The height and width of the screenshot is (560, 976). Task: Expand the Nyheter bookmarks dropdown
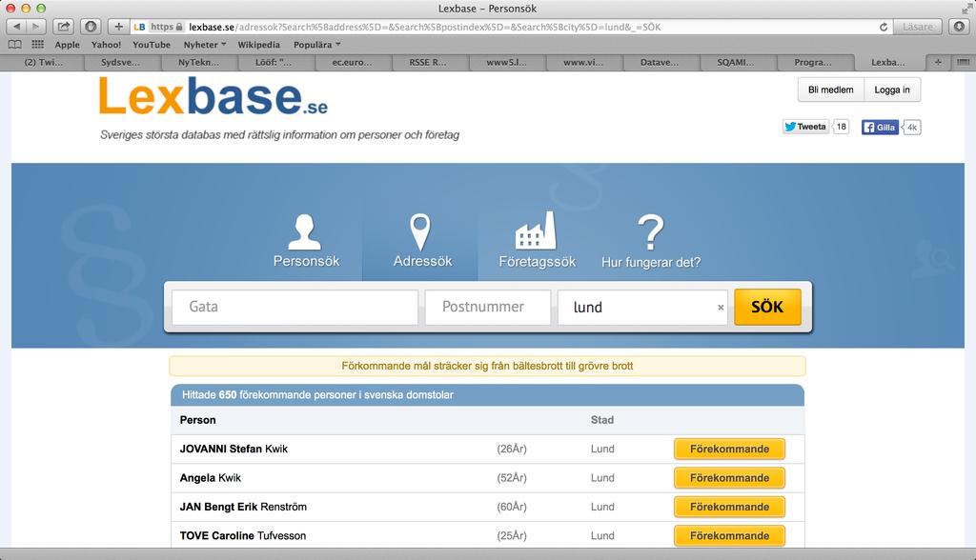point(205,45)
